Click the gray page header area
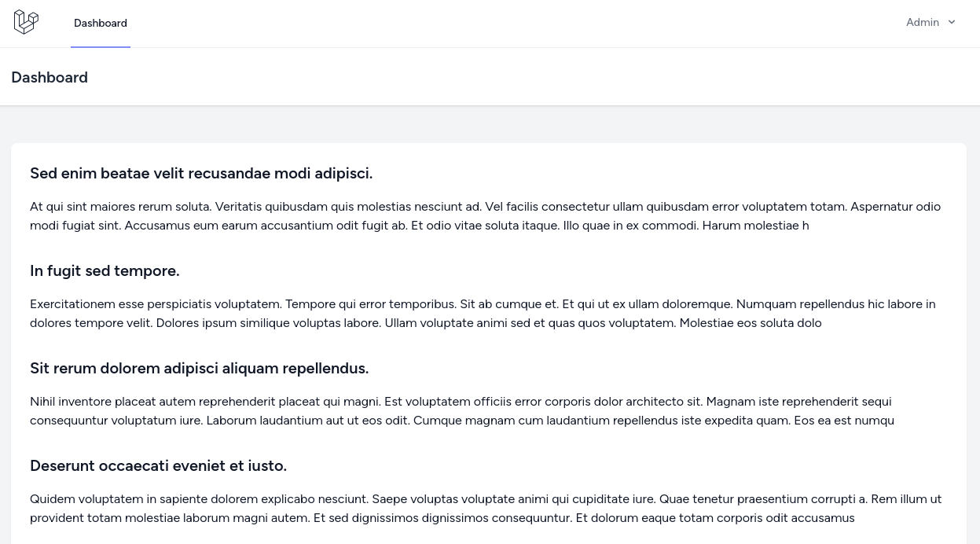Image resolution: width=980 pixels, height=544 pixels. (x=490, y=77)
